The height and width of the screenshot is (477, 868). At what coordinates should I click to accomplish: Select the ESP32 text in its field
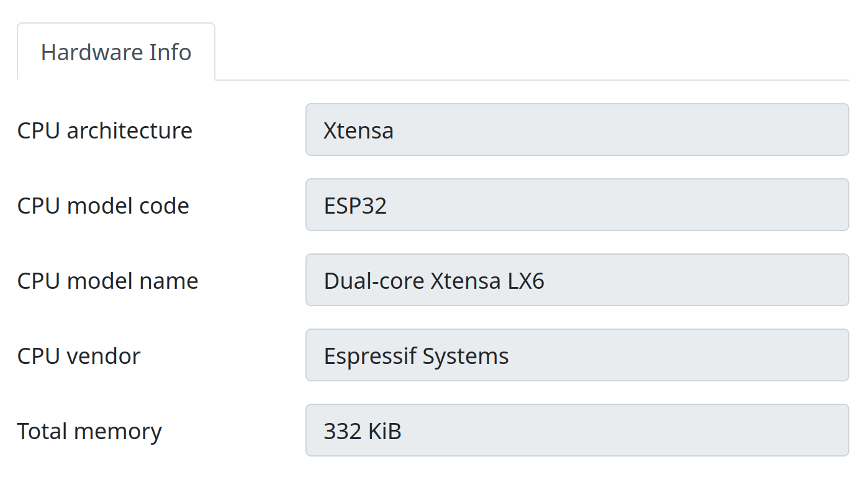(x=355, y=204)
